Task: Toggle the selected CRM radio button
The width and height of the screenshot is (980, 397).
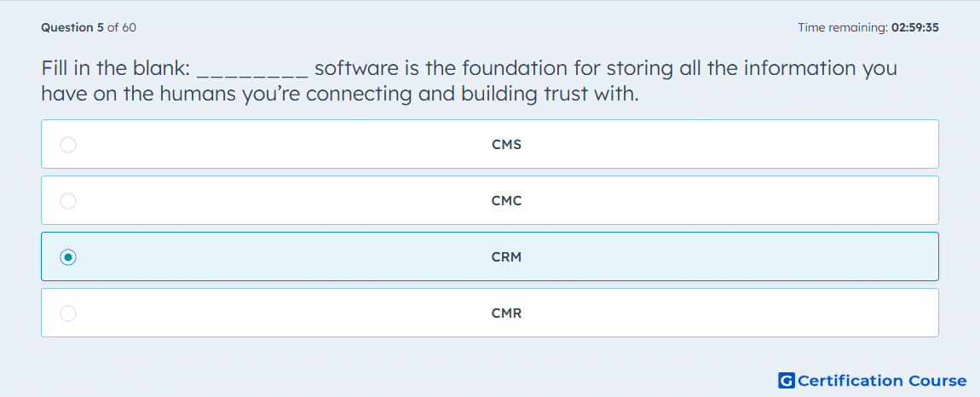Action: (x=68, y=257)
